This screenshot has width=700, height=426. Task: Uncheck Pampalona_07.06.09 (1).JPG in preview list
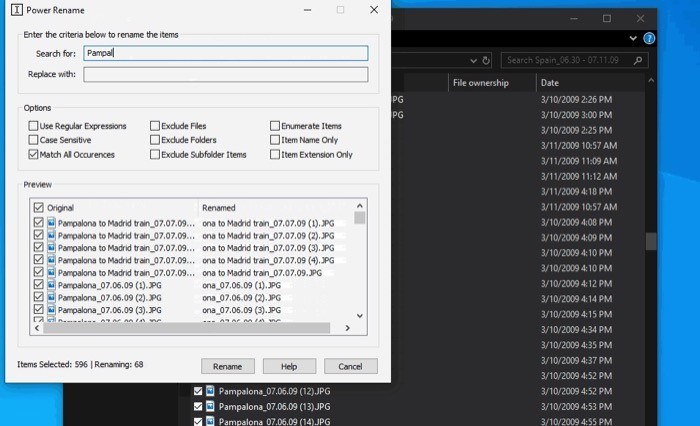coord(38,284)
